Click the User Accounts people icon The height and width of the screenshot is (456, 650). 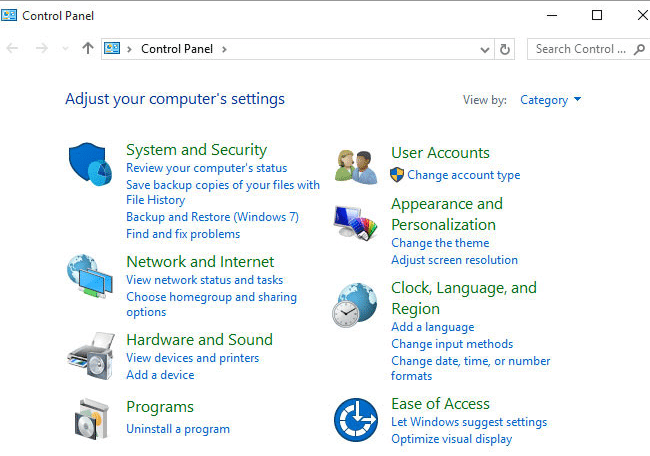tap(355, 165)
